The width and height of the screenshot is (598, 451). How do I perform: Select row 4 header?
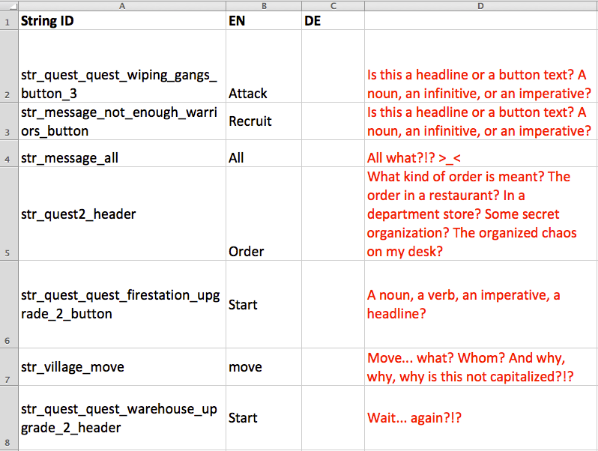coord(9,153)
